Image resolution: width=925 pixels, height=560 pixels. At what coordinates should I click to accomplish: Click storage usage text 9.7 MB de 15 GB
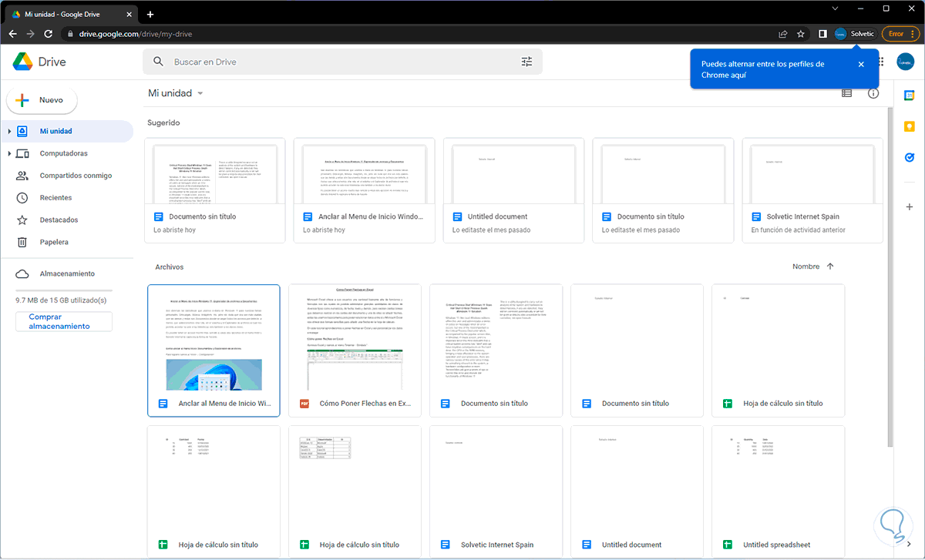coord(61,300)
